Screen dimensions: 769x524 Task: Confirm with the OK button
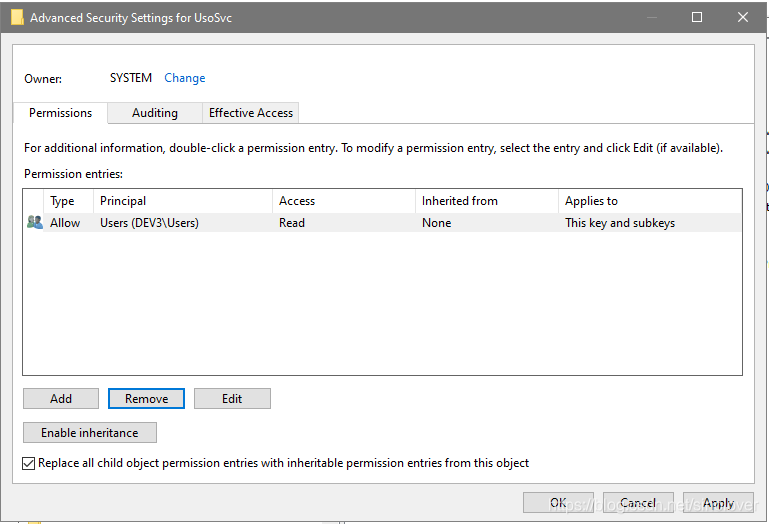(558, 503)
